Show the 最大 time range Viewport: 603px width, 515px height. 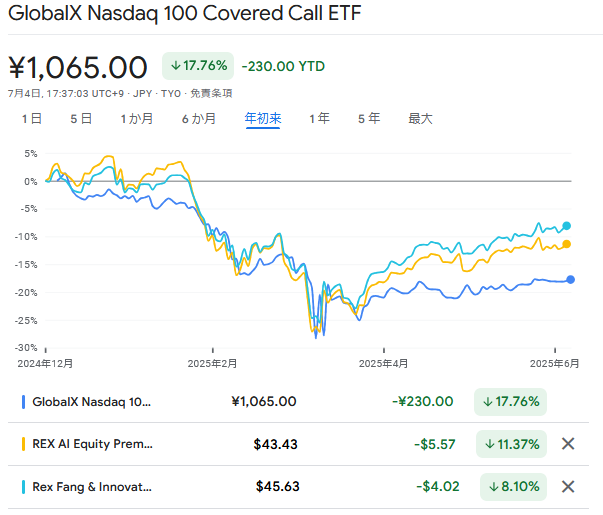pyautogui.click(x=420, y=118)
